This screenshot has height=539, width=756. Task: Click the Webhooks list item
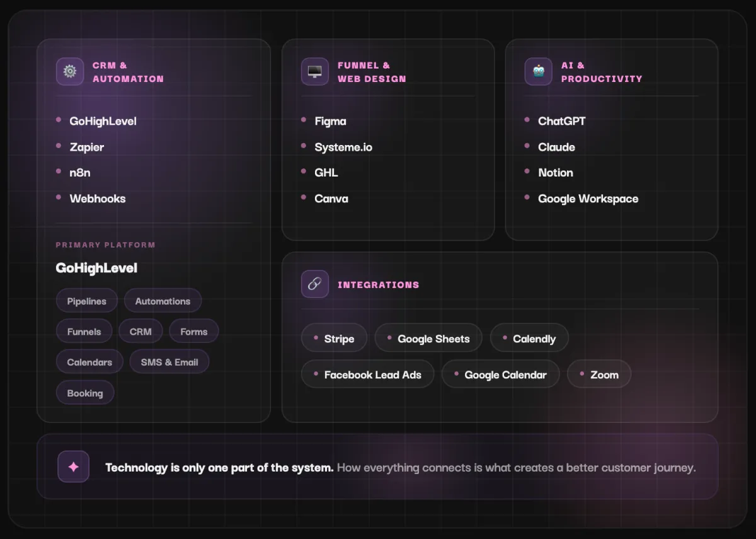(98, 199)
